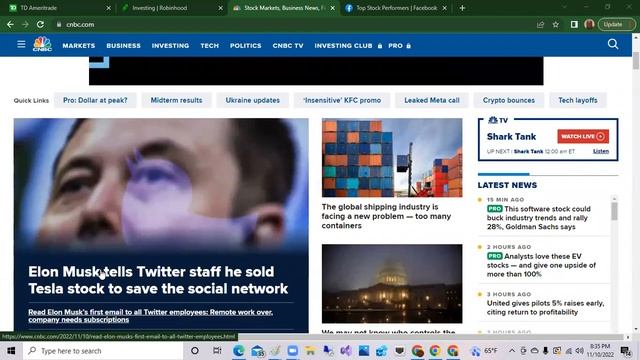Open a new browser tab with the plus button
The height and width of the screenshot is (360, 640).
pyautogui.click(x=462, y=8)
